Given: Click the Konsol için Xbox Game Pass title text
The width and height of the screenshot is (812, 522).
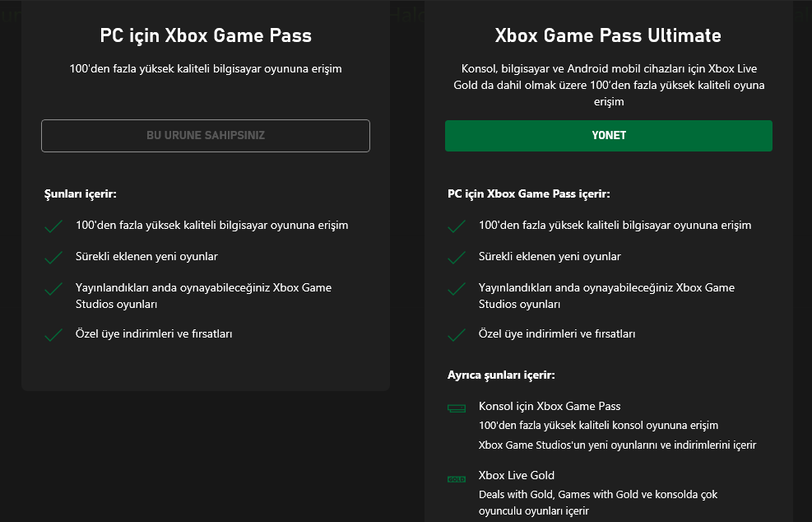Looking at the screenshot, I should (550, 407).
